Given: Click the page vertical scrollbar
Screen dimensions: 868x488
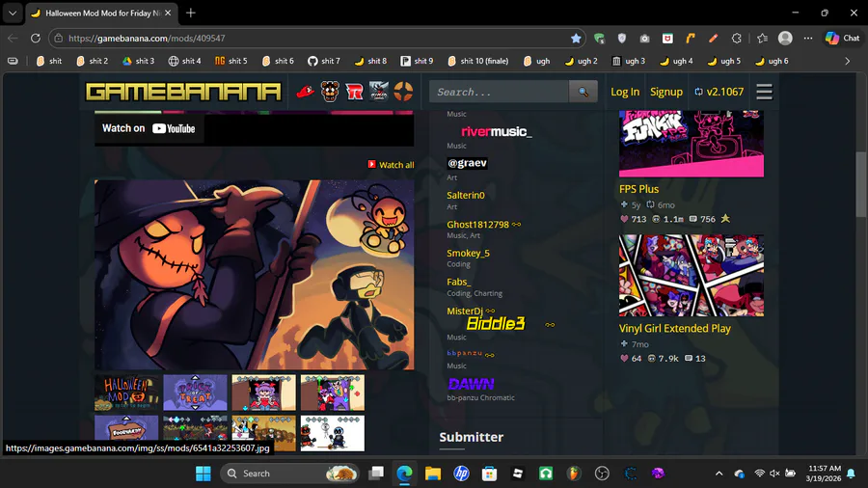Looking at the screenshot, I should (861, 184).
